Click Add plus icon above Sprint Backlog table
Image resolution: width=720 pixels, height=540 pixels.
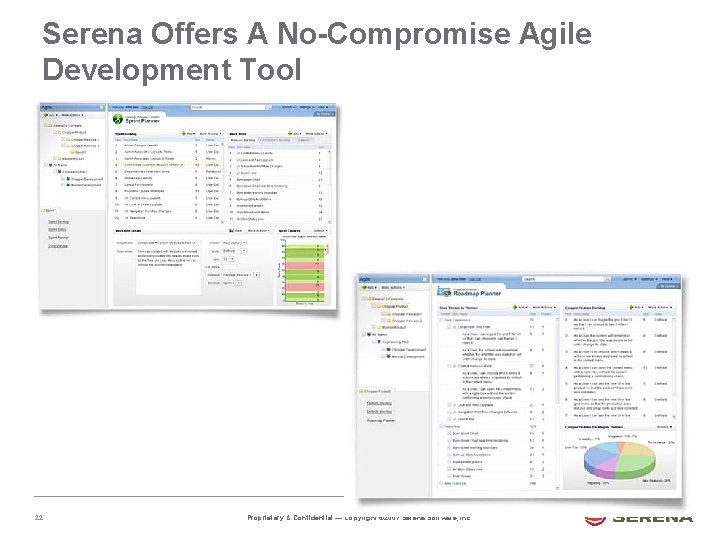pyautogui.click(x=184, y=134)
